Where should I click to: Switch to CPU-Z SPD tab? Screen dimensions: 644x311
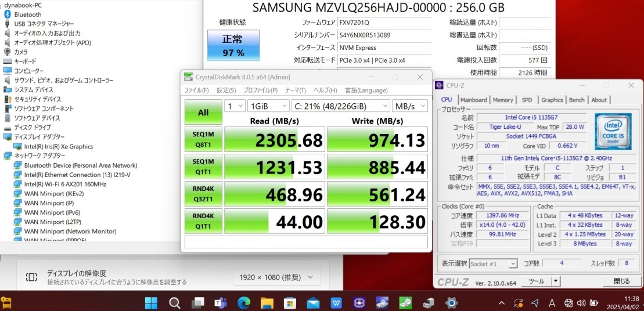(527, 100)
